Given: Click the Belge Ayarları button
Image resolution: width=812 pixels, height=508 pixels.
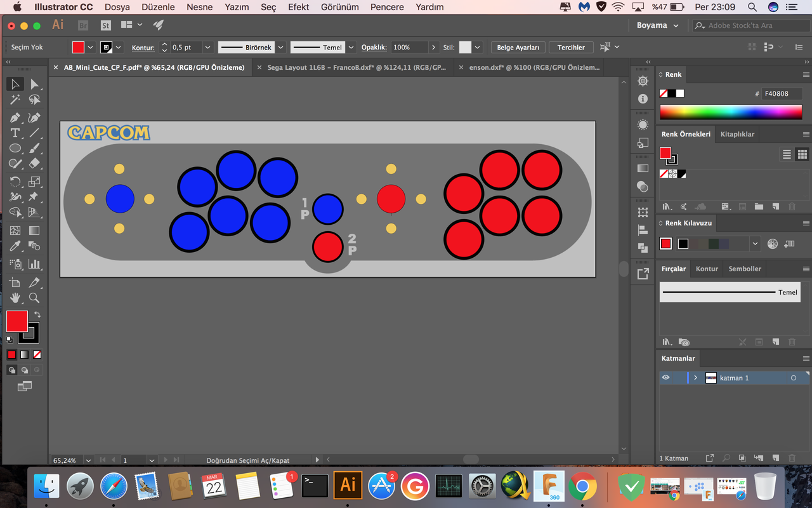Looking at the screenshot, I should [518, 47].
